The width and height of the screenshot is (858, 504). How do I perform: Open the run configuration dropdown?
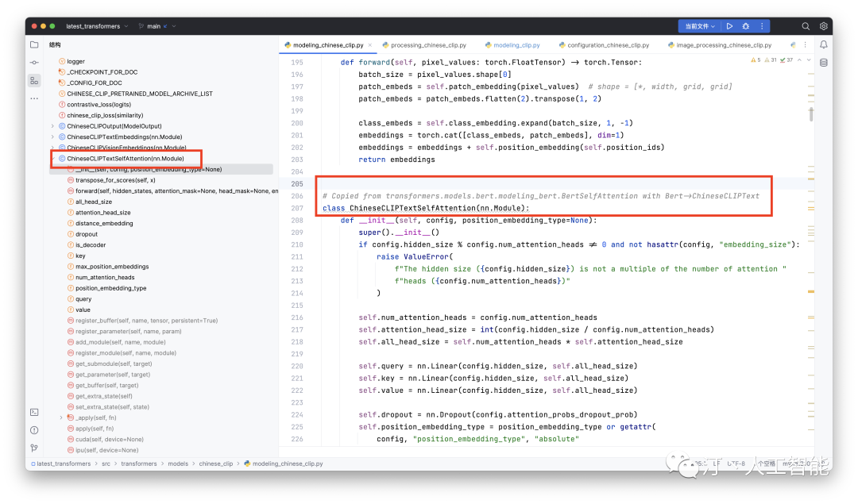(700, 26)
